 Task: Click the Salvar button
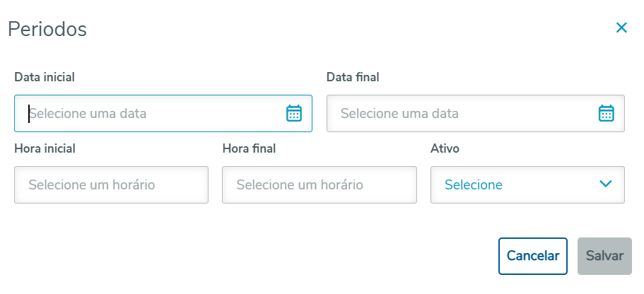pos(604,256)
